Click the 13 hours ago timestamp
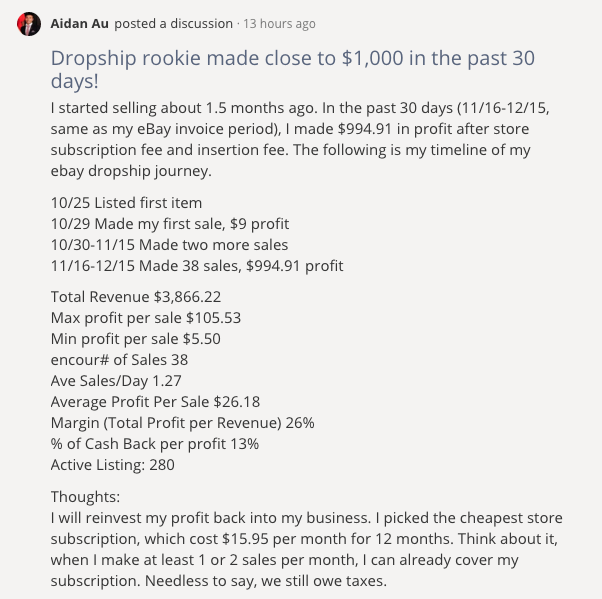Screen dimensions: 602x599 [279, 24]
